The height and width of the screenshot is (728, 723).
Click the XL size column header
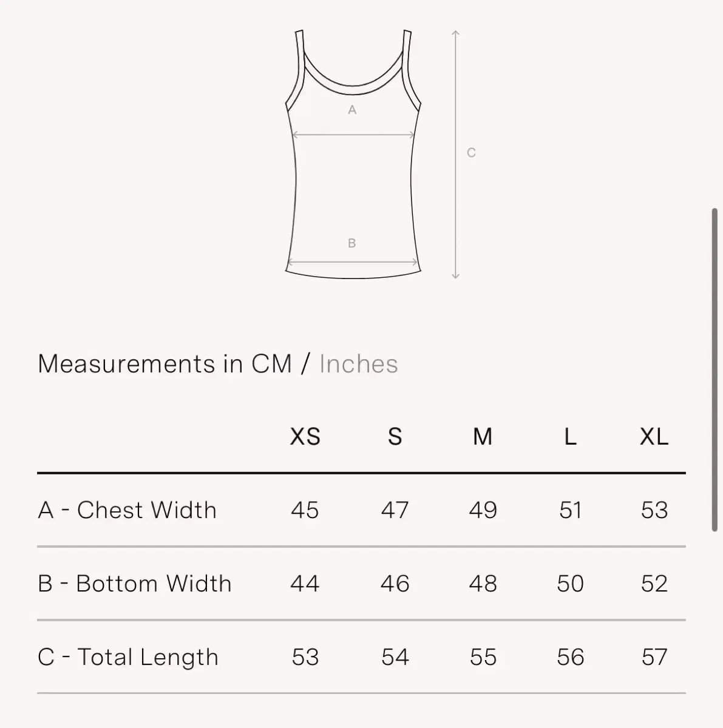[654, 437]
